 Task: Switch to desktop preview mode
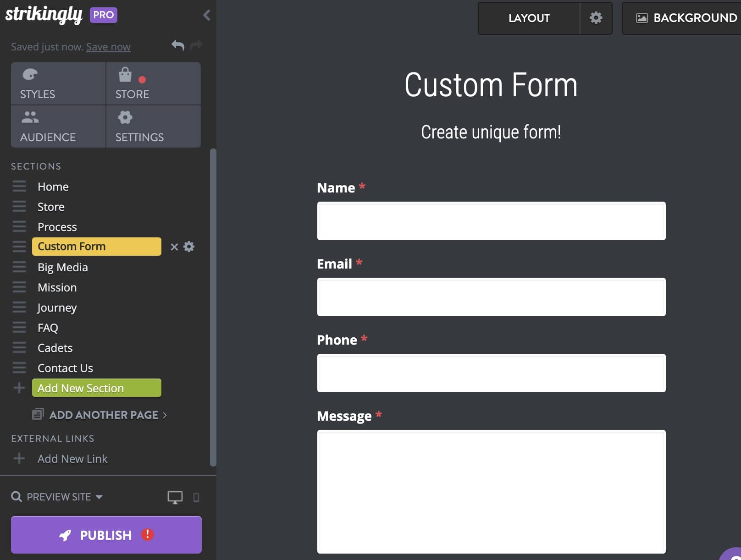(x=175, y=497)
